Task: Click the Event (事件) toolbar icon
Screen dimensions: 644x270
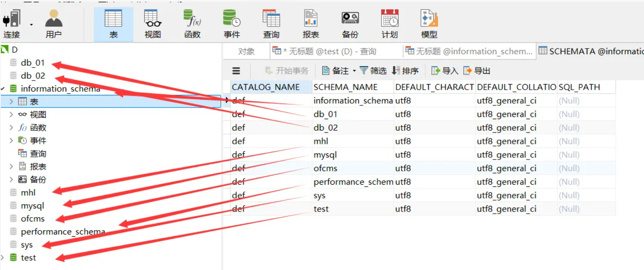Action: [232, 24]
